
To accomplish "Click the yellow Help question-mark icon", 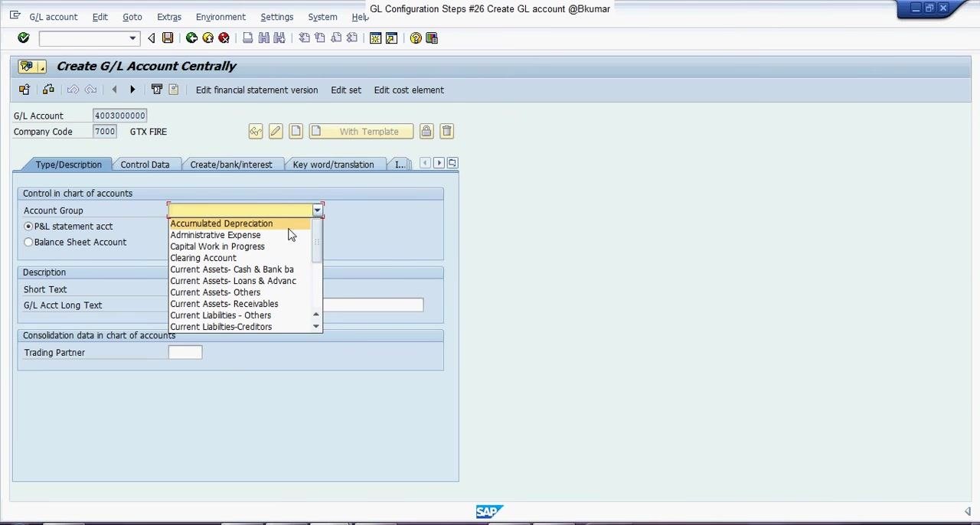I will coord(416,38).
